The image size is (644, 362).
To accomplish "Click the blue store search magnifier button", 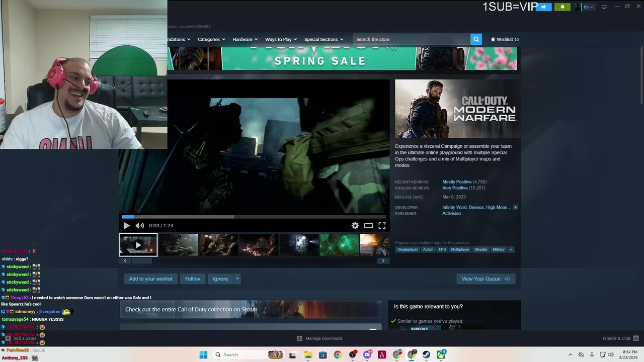I will (x=476, y=39).
